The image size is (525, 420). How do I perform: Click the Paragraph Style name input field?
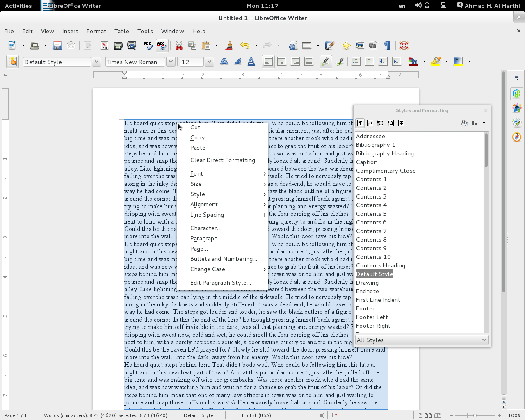click(57, 62)
